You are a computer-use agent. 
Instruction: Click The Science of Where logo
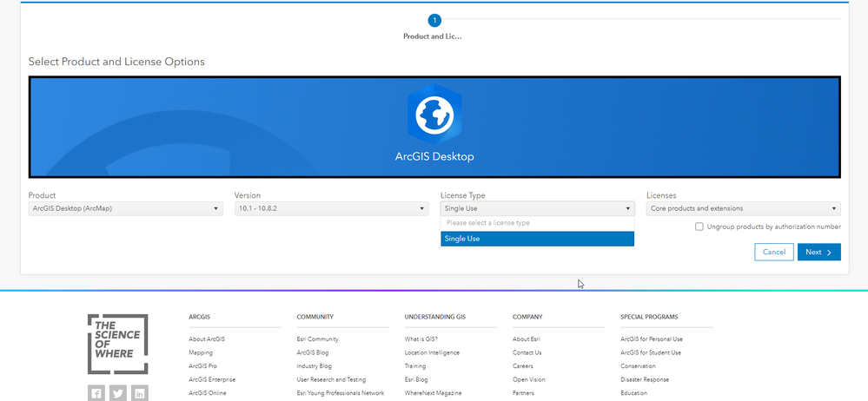click(x=117, y=344)
